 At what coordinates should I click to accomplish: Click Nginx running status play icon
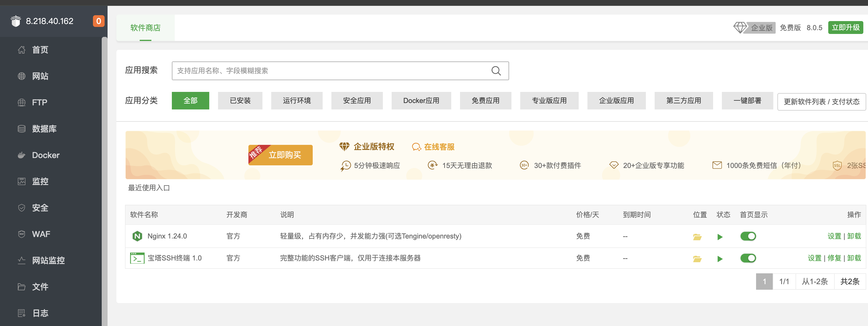[720, 237]
